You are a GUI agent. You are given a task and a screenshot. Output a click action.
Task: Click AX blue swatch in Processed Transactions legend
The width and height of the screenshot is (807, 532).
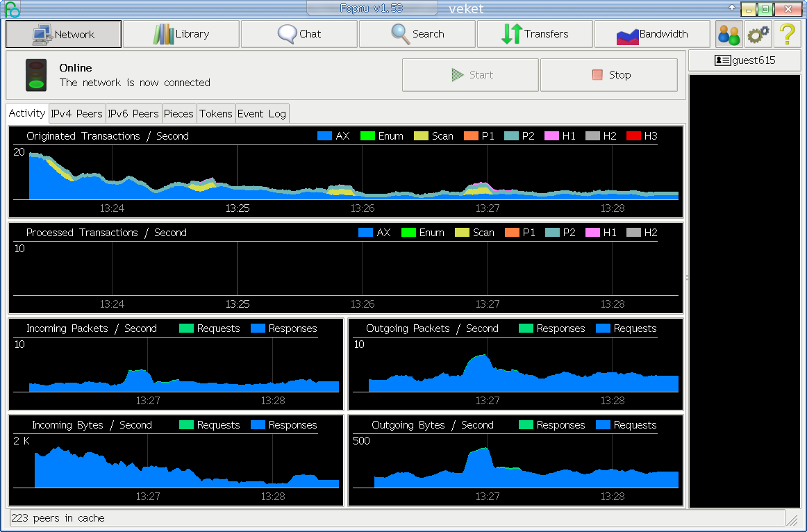click(x=365, y=233)
